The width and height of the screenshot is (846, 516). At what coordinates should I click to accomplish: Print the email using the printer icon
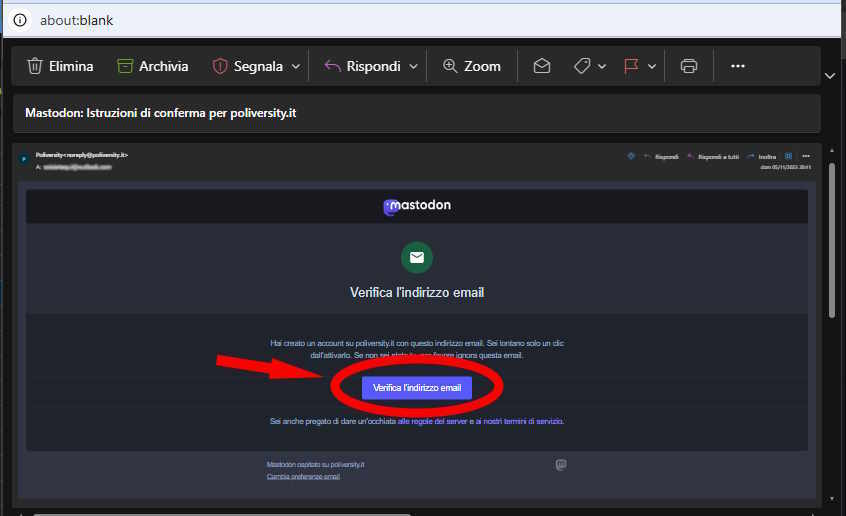(x=689, y=66)
